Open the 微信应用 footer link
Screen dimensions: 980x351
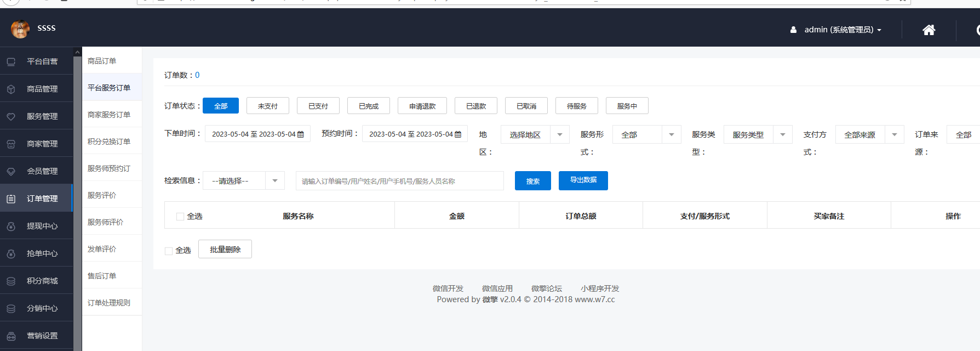coord(497,288)
